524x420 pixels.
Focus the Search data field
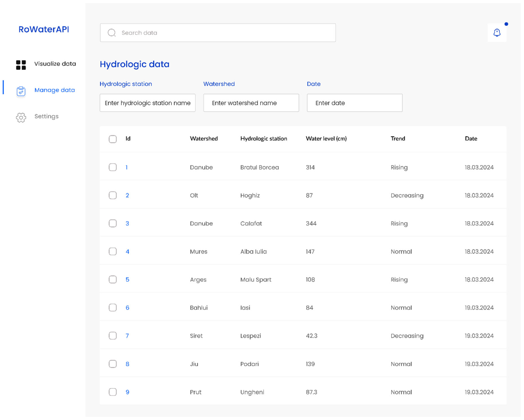click(x=218, y=33)
